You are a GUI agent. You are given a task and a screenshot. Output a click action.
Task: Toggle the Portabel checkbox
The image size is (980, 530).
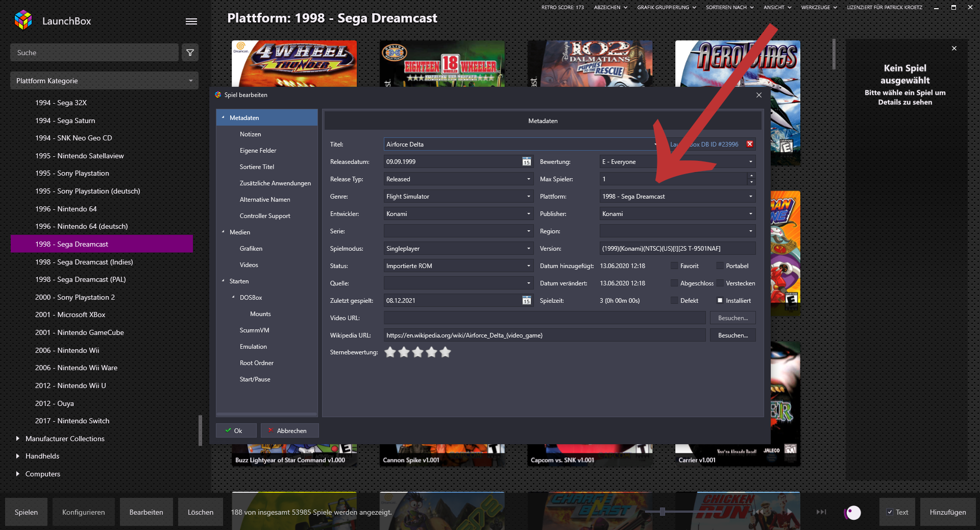tap(720, 266)
